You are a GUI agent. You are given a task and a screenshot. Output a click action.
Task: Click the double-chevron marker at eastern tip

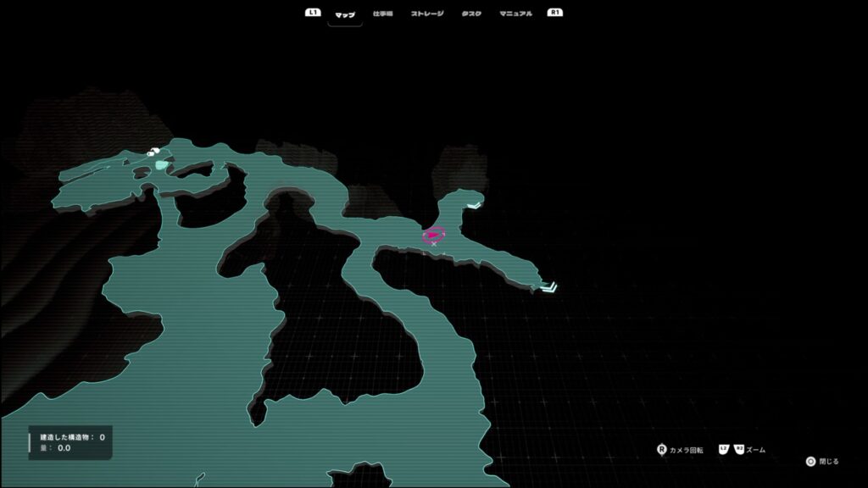(549, 288)
